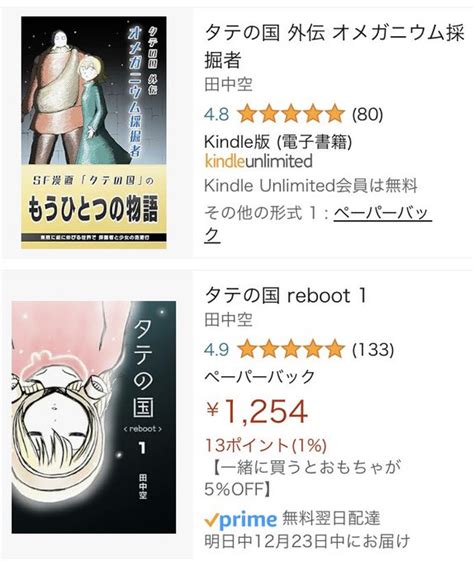Click the 4.9 star rating icons
This screenshot has height=561, width=474.
pyautogui.click(x=290, y=349)
